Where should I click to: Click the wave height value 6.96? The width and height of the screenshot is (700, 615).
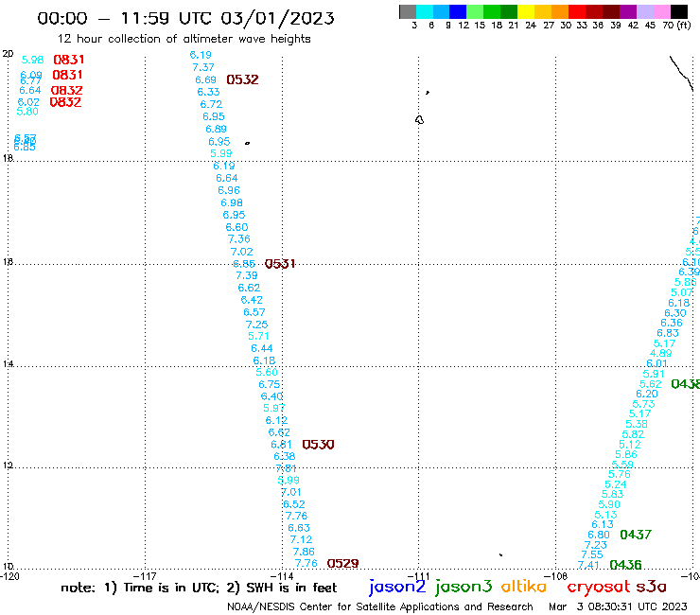click(229, 191)
